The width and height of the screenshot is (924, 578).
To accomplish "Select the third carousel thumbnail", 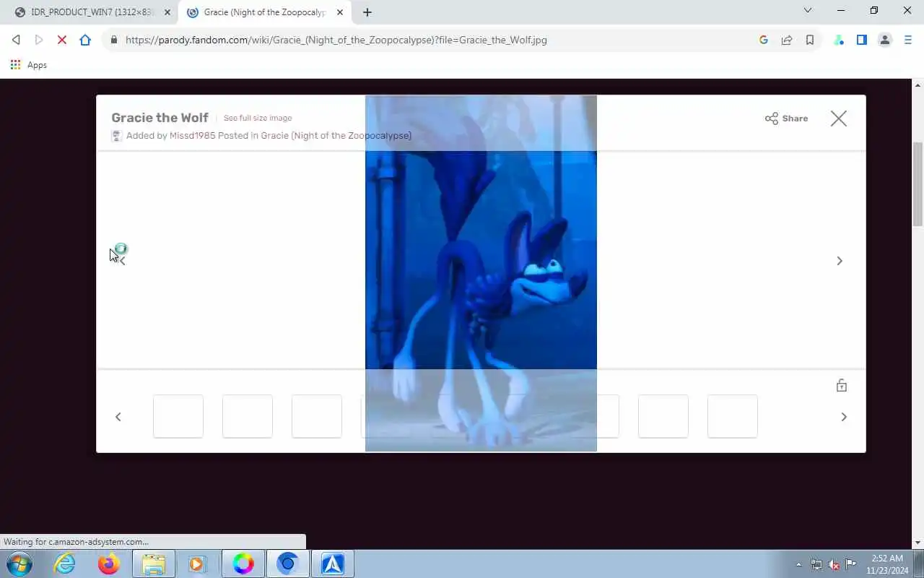I will pyautogui.click(x=317, y=416).
